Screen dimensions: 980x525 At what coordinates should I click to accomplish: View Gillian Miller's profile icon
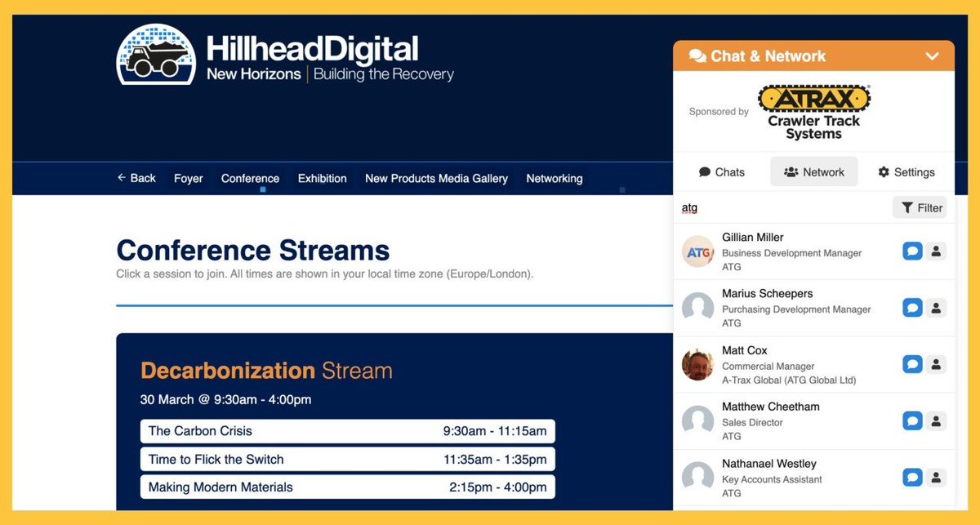tap(937, 251)
